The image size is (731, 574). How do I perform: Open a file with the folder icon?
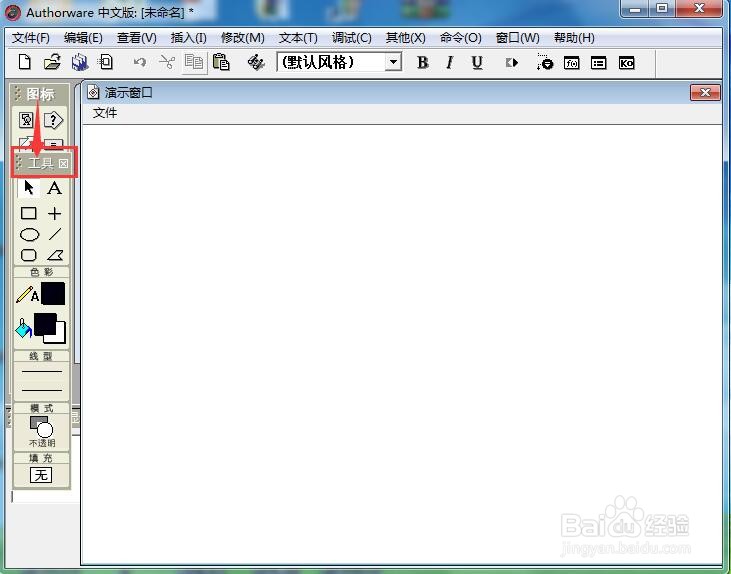tap(52, 62)
